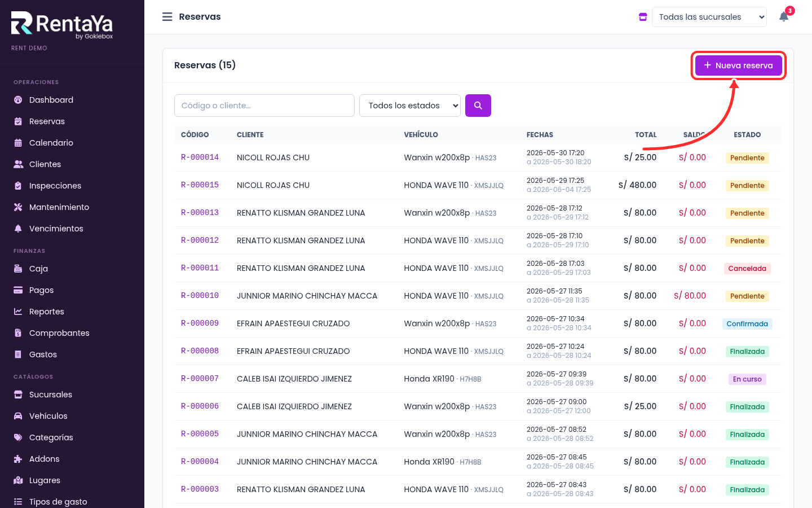Open the Todas las sucursales dropdown
The width and height of the screenshot is (812, 508).
(709, 17)
